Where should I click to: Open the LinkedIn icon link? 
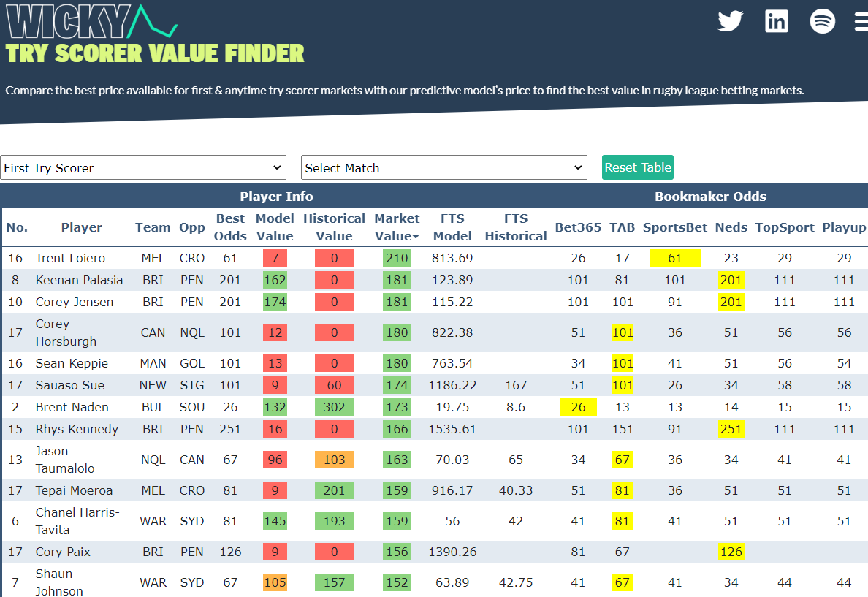776,21
